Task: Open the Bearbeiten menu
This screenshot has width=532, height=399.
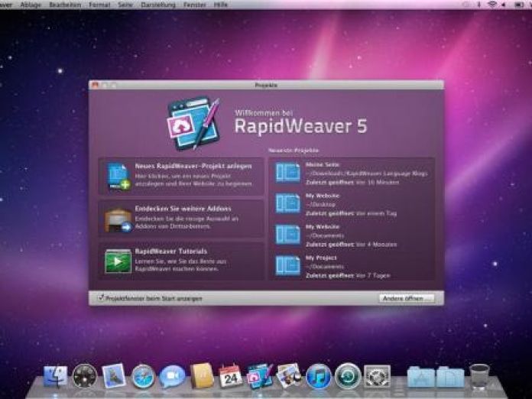Action: (x=65, y=5)
